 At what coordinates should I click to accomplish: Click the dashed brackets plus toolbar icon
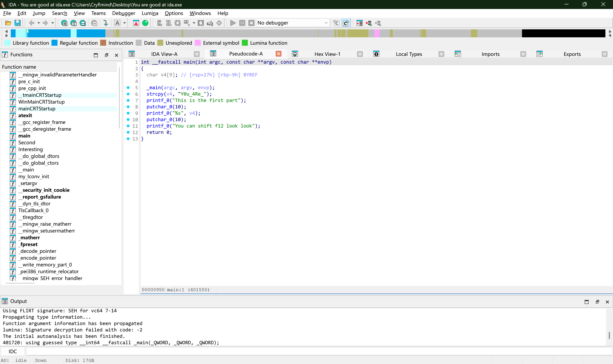click(178, 23)
